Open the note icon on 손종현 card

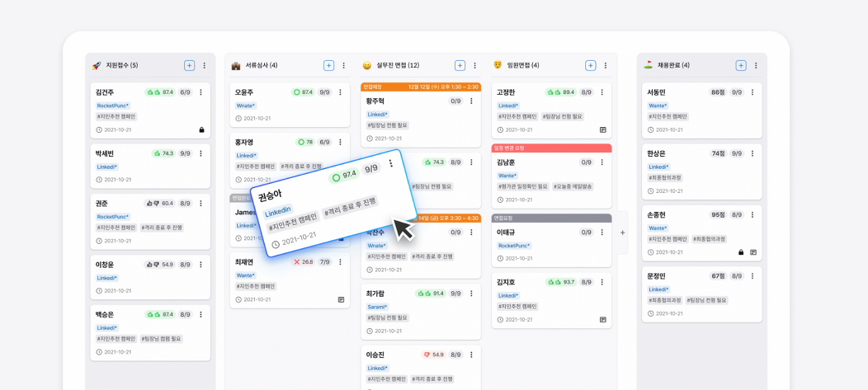(752, 252)
